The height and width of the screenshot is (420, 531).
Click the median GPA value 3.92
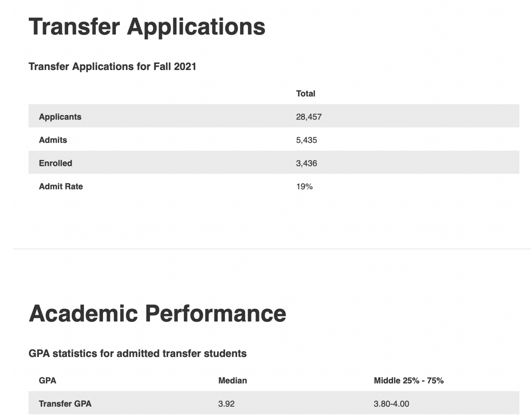pos(226,404)
